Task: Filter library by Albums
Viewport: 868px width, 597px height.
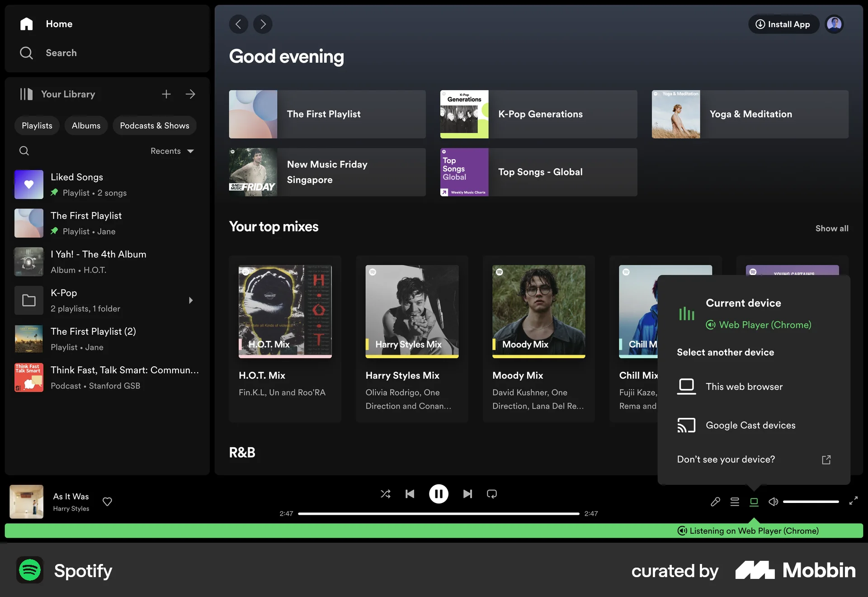Action: point(86,125)
